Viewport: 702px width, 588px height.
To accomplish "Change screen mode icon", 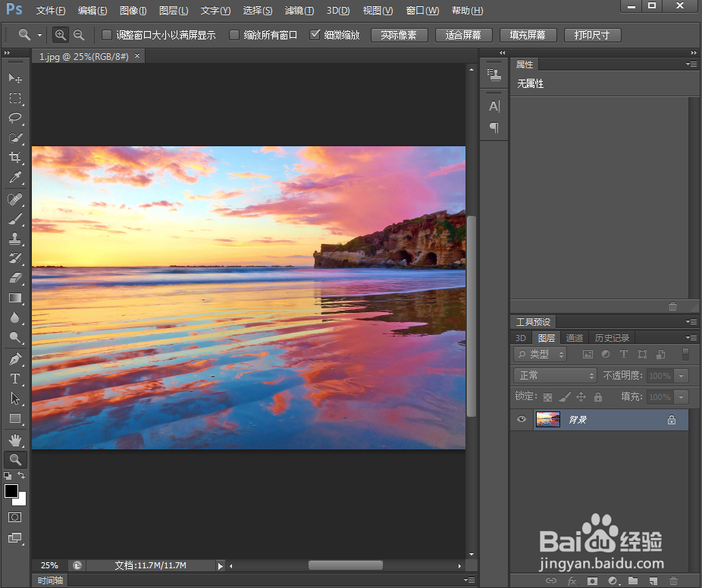I will (14, 538).
